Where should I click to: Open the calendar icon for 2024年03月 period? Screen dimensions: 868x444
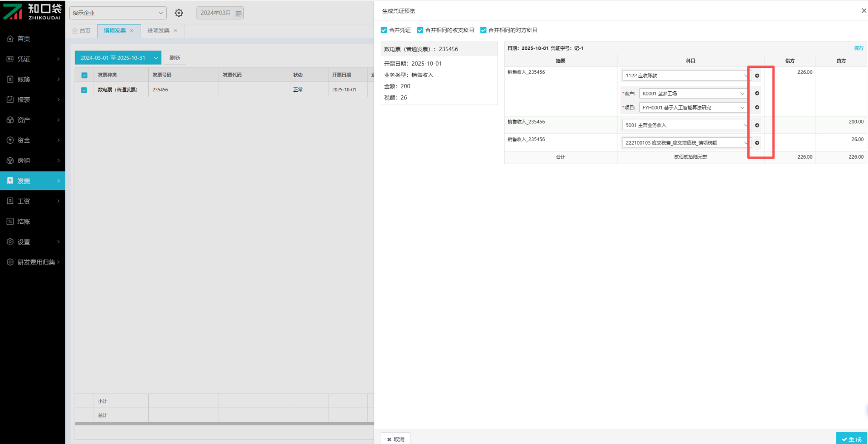[x=239, y=13]
